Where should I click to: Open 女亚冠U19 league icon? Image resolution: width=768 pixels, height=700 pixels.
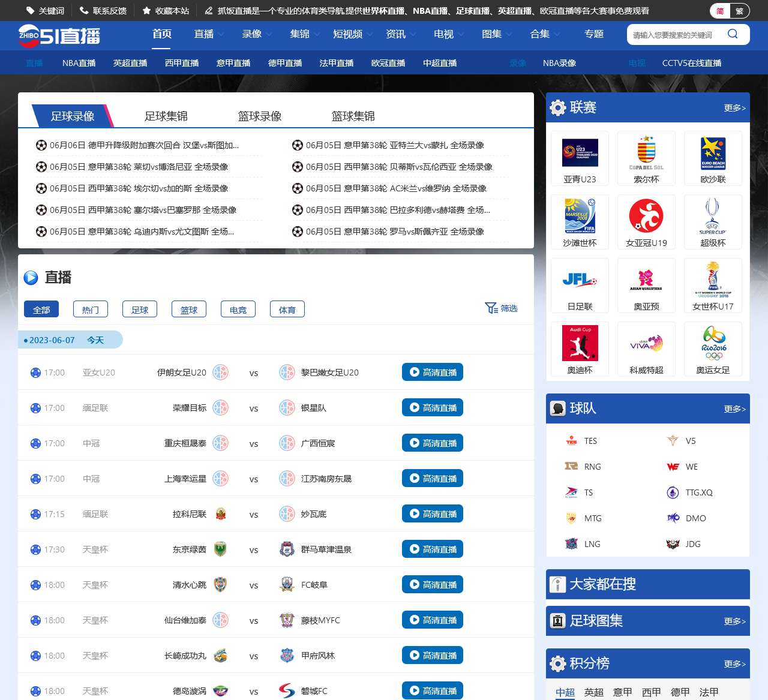tap(646, 216)
